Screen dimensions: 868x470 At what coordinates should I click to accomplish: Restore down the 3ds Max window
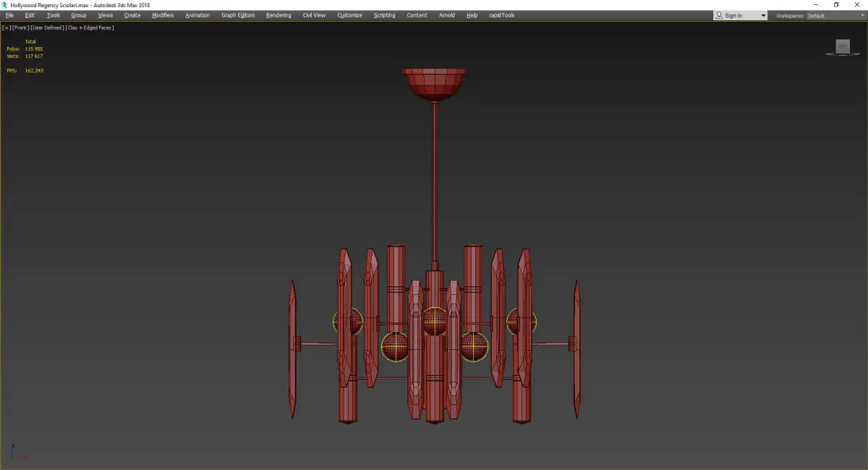click(x=836, y=4)
